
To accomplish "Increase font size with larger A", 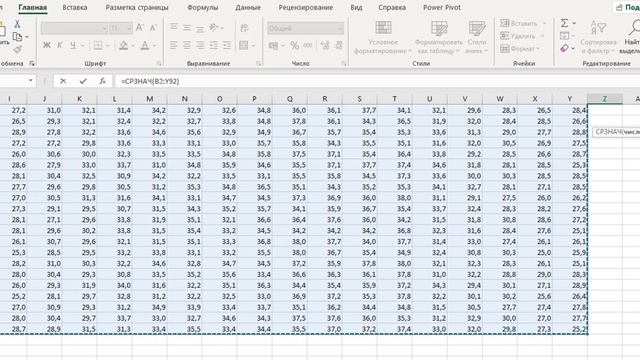I will pyautogui.click(x=140, y=28).
